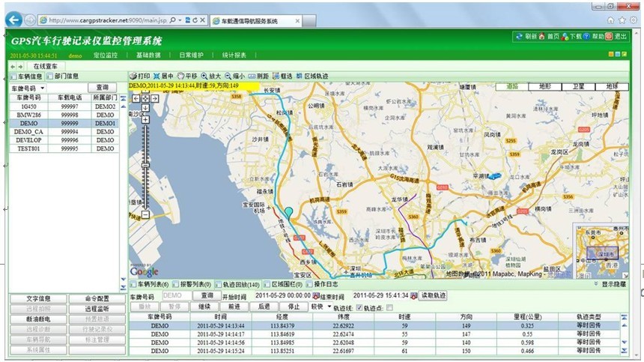Viewport: 644px width, 362px height.
Task: Click the 继续 continue playback button
Action: coord(204,307)
